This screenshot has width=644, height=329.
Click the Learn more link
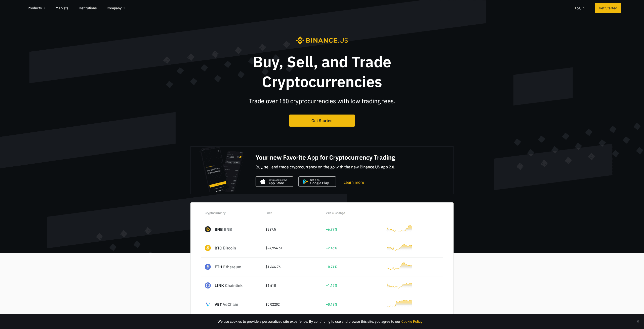coord(353,182)
